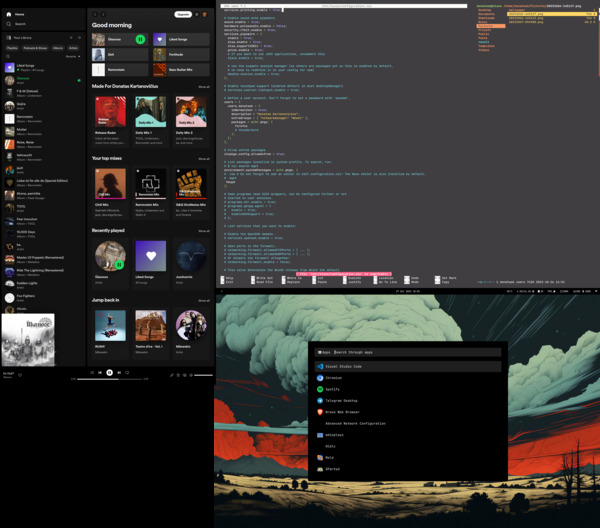Open the Recents sort dropdown in Your Library

pos(73,56)
